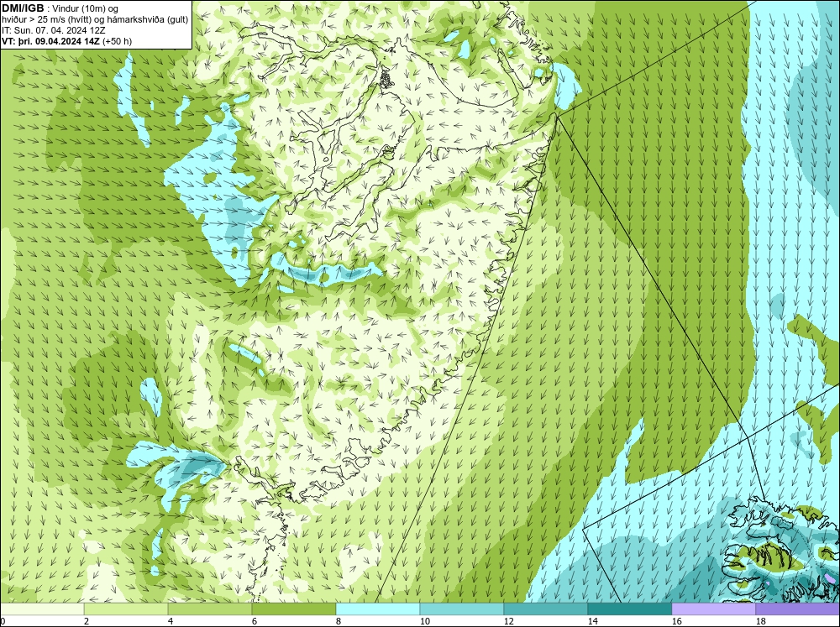The height and width of the screenshot is (627, 840).
Task: Click the scale label 14
Action: (592, 621)
